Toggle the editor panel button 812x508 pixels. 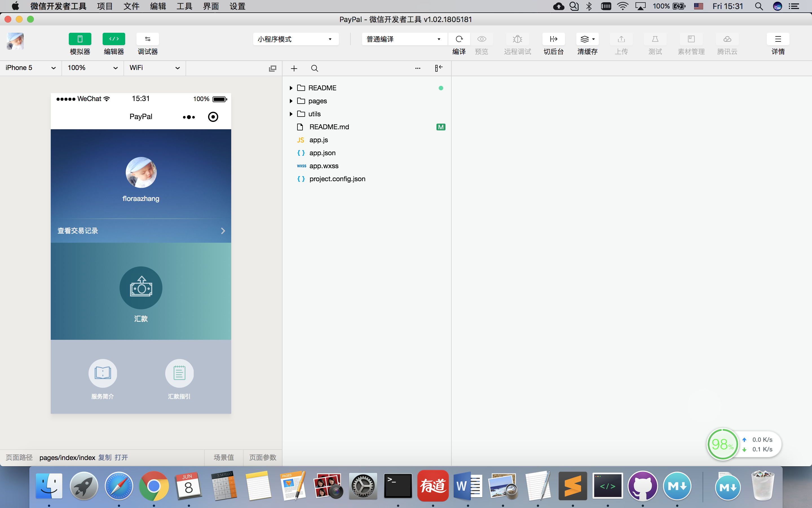click(x=114, y=39)
